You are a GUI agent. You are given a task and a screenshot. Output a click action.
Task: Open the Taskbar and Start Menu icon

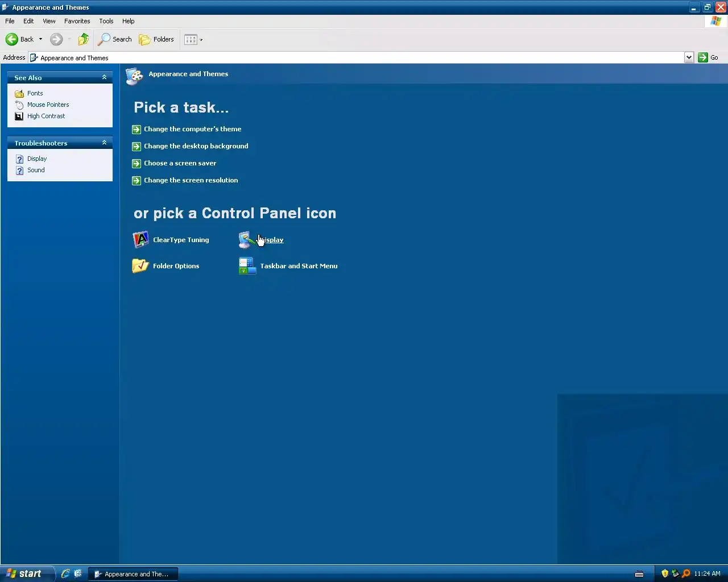[x=247, y=266]
